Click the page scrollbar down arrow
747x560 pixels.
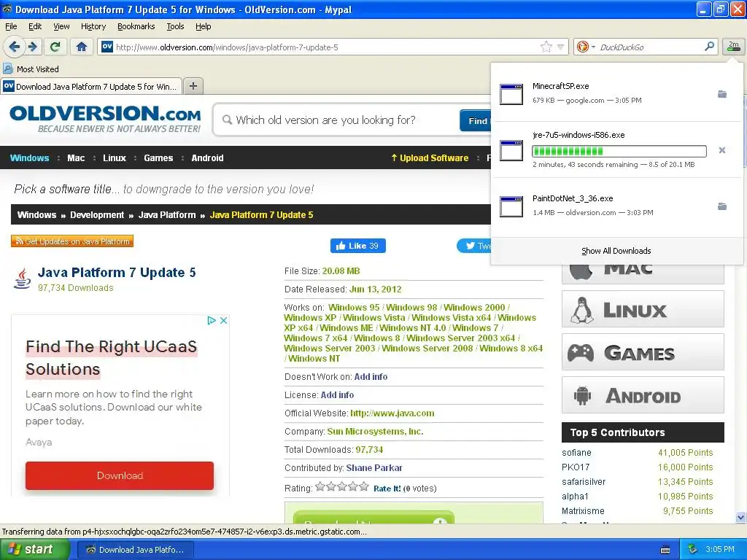(x=740, y=518)
